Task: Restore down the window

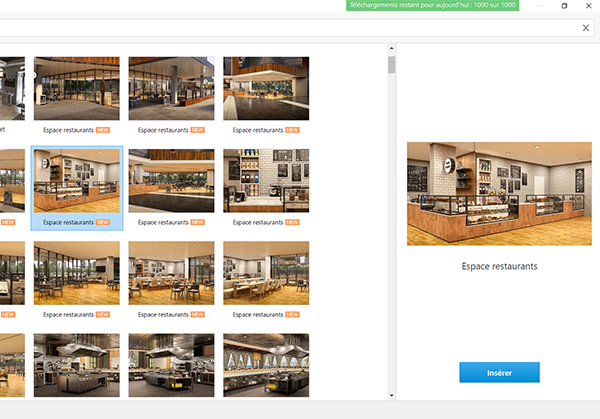Action: click(x=564, y=6)
